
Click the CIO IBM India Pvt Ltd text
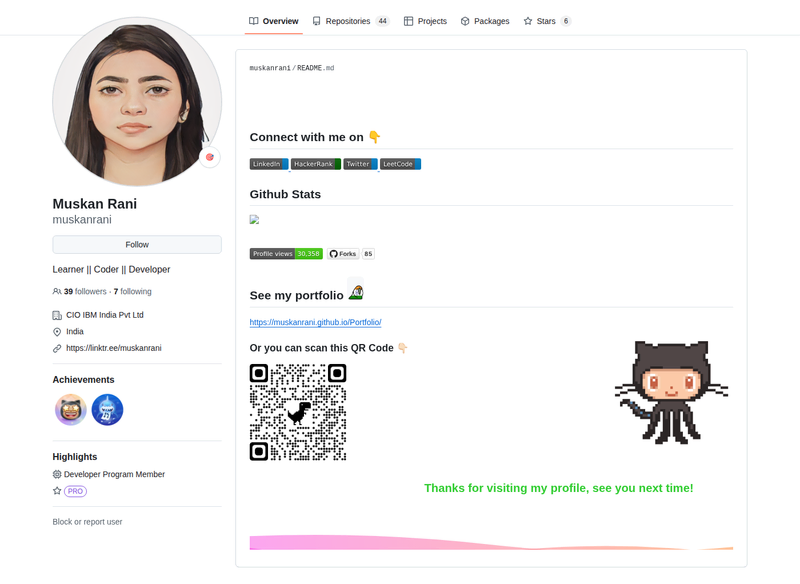[x=105, y=315]
